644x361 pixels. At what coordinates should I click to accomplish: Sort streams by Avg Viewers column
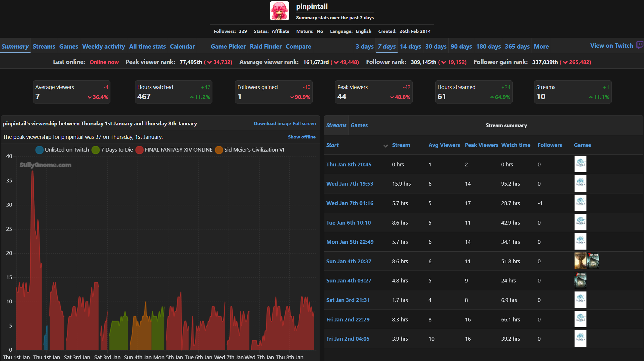pyautogui.click(x=444, y=145)
